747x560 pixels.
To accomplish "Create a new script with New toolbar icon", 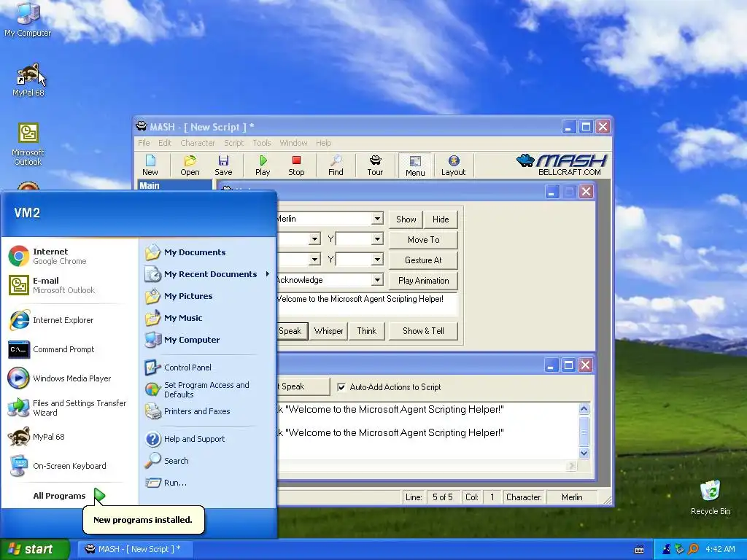I will [150, 166].
